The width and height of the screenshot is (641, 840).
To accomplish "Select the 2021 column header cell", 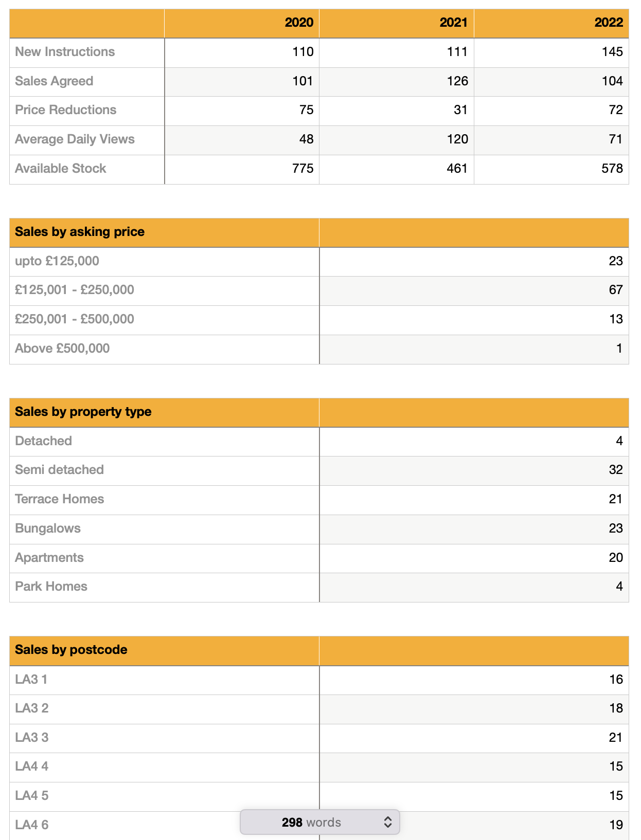I will [x=453, y=23].
